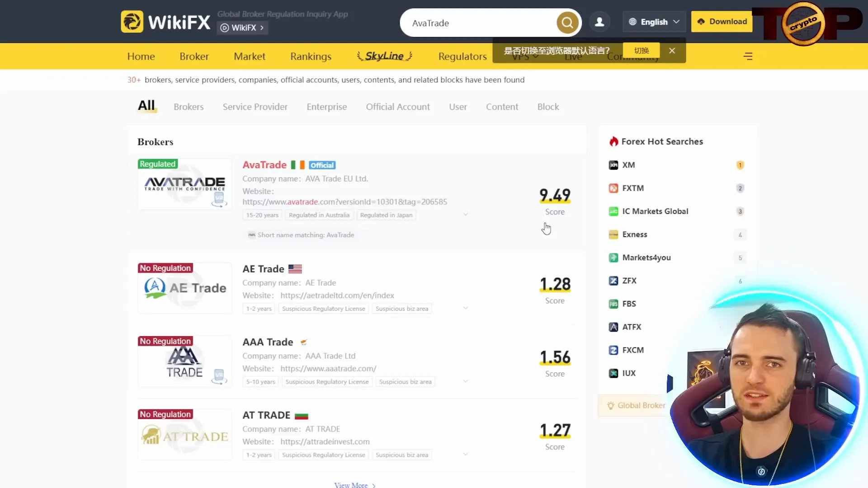Expand the AvaTrade result details chevron
Image resolution: width=868 pixels, height=488 pixels.
(465, 214)
